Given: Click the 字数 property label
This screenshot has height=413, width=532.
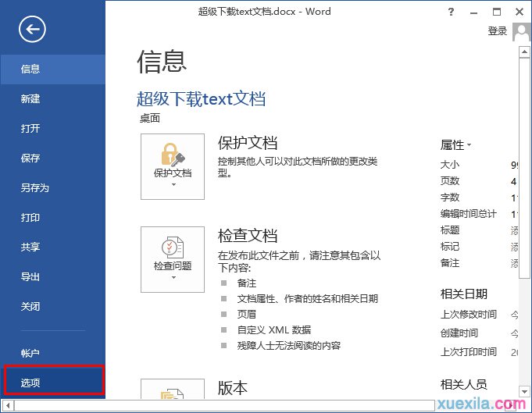Looking at the screenshot, I should point(449,198).
